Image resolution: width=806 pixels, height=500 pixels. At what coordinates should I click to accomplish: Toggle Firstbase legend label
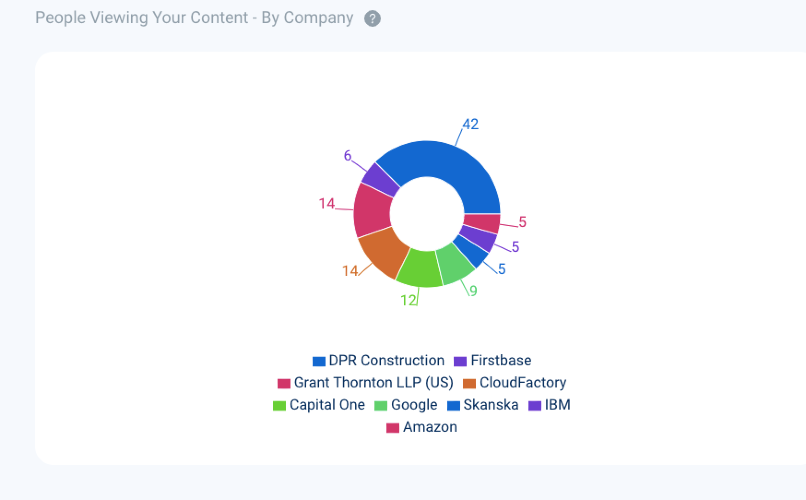(x=501, y=360)
